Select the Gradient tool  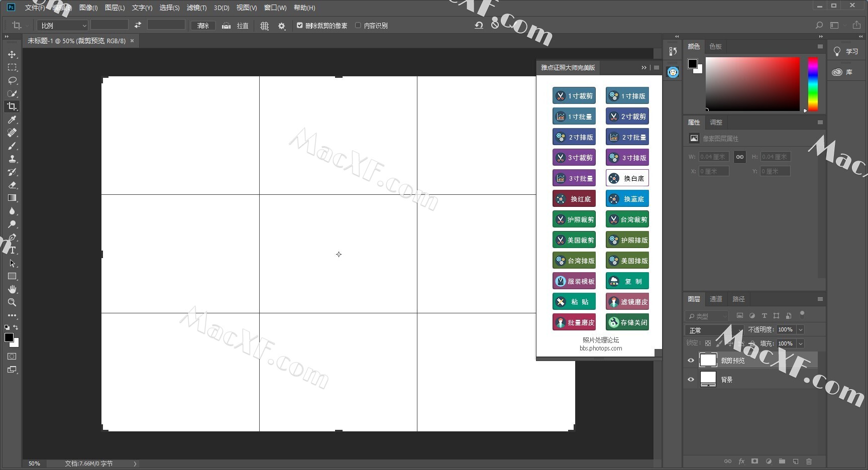click(x=12, y=198)
